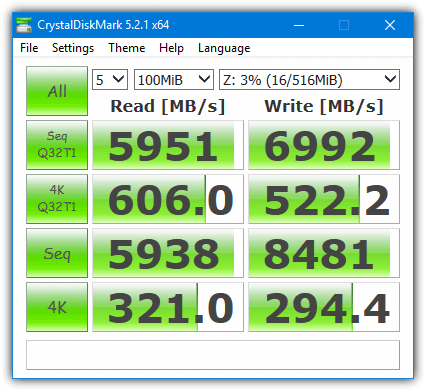Click the Seq write result 8481
Screen dimensions: 426x390
point(324,253)
